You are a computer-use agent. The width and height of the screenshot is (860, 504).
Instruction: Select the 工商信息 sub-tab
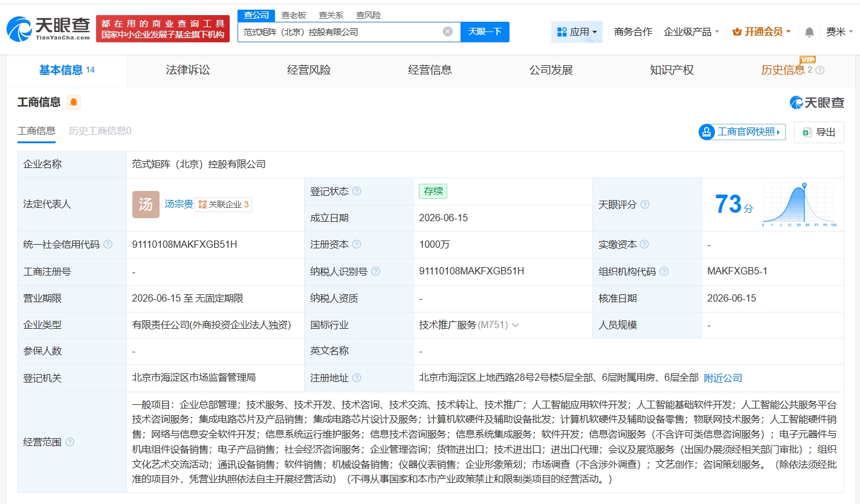pos(36,131)
